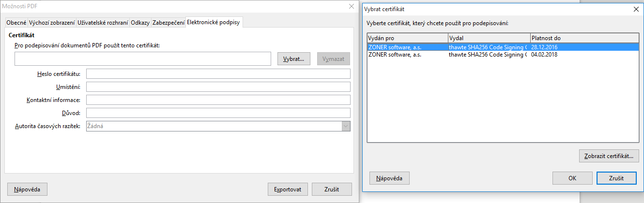Viewport: 644px width, 203px height.
Task: Close the Vybrat certifikát dialog
Action: pos(636,9)
